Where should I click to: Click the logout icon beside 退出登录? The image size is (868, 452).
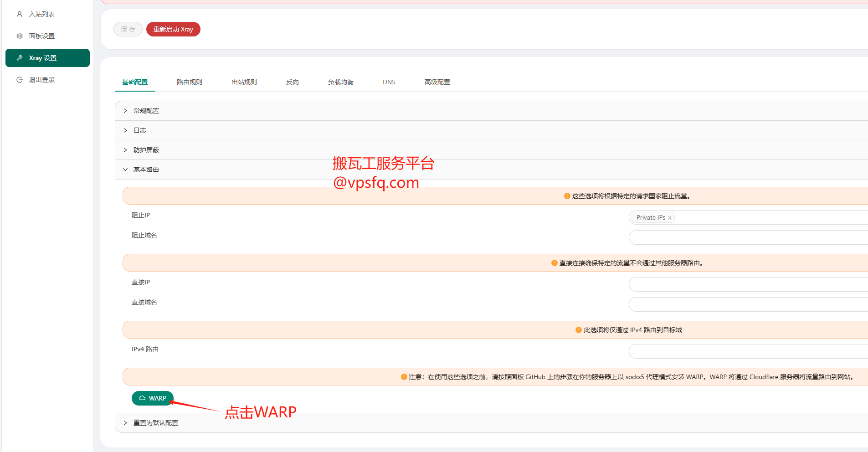(20, 80)
